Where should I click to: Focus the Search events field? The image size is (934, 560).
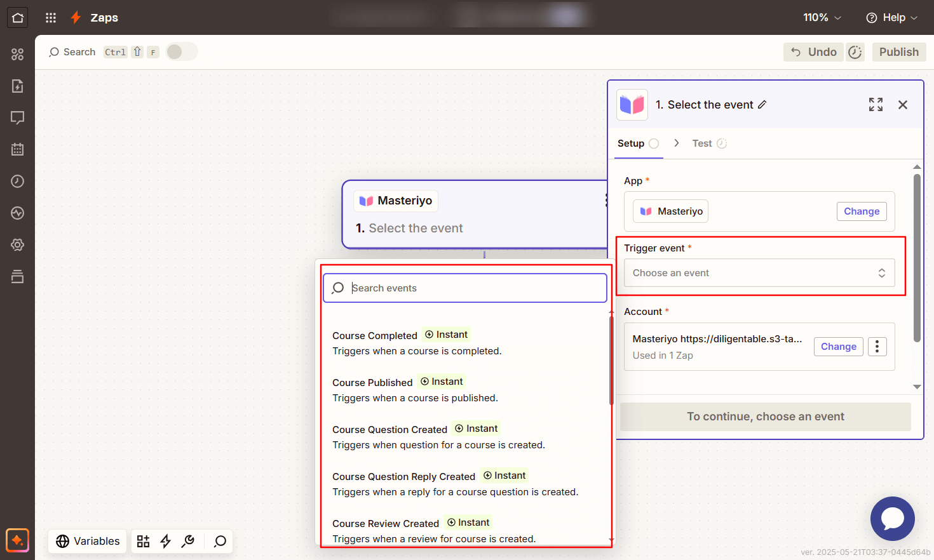click(x=465, y=288)
